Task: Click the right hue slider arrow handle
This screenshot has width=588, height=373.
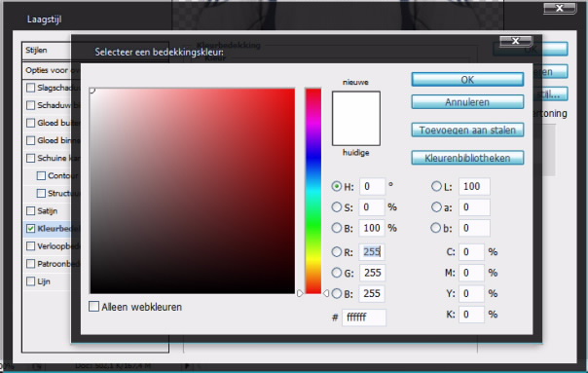Action: (326, 293)
